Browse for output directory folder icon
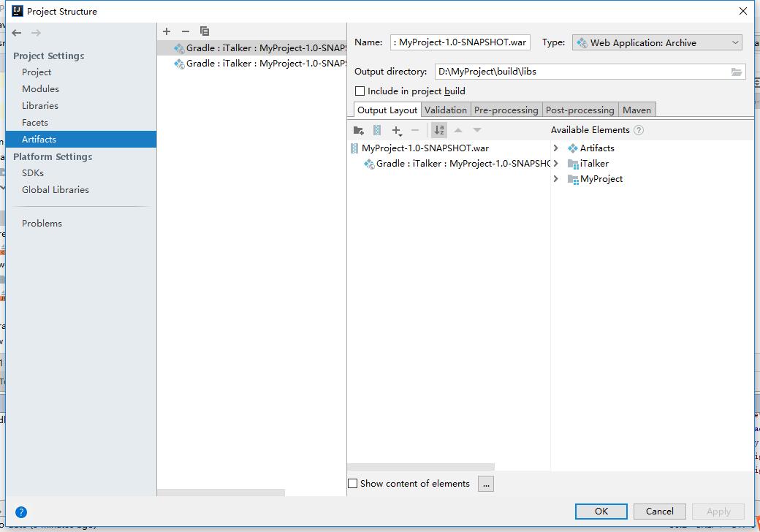 tap(737, 72)
